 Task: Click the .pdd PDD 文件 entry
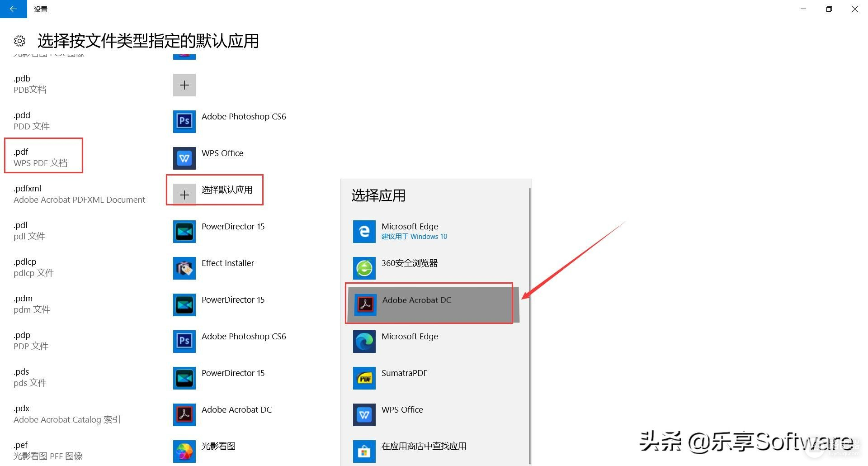[32, 121]
